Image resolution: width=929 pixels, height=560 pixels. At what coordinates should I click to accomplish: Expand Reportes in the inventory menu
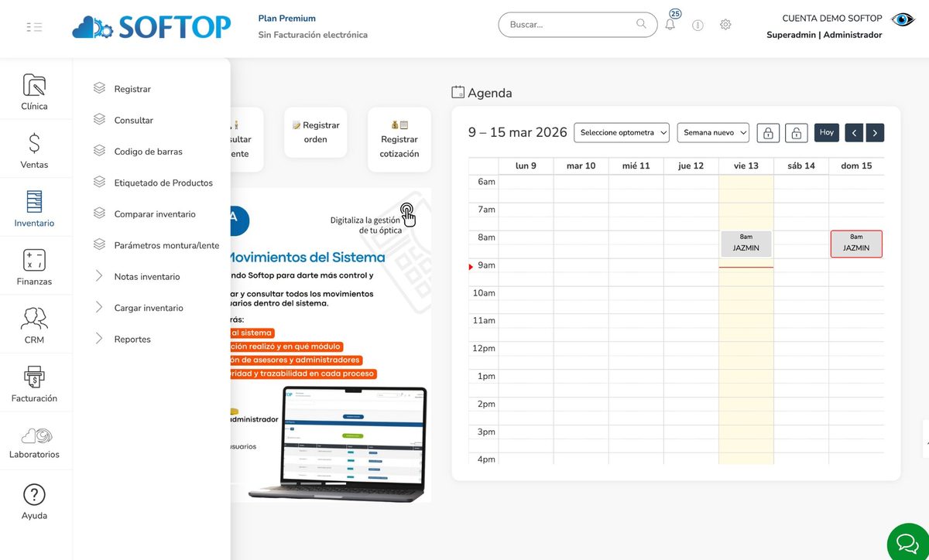pyautogui.click(x=132, y=339)
